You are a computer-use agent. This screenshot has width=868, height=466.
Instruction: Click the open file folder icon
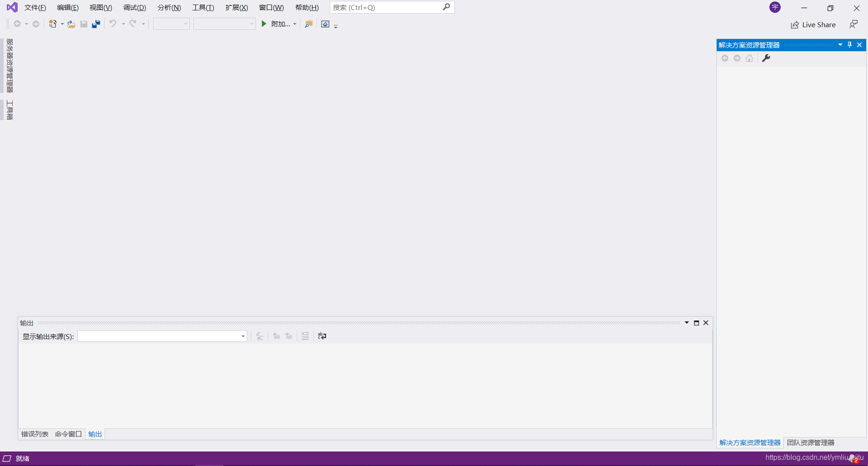coord(71,24)
